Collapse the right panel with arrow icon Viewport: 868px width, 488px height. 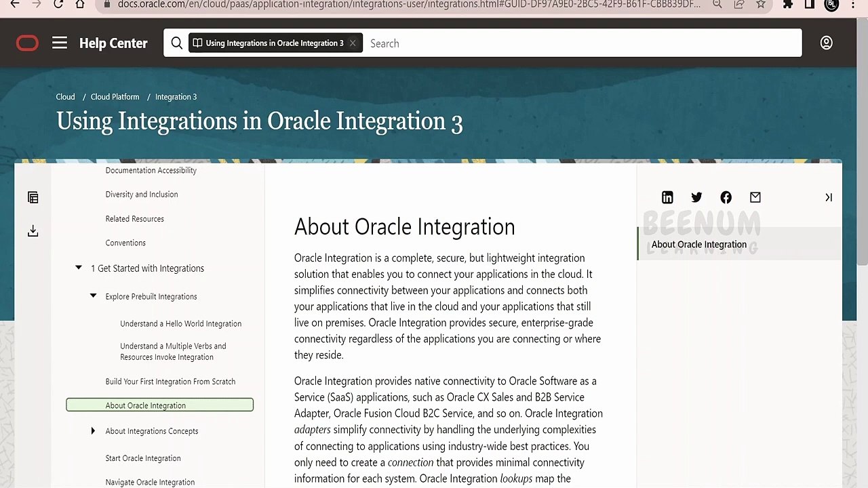(x=829, y=197)
